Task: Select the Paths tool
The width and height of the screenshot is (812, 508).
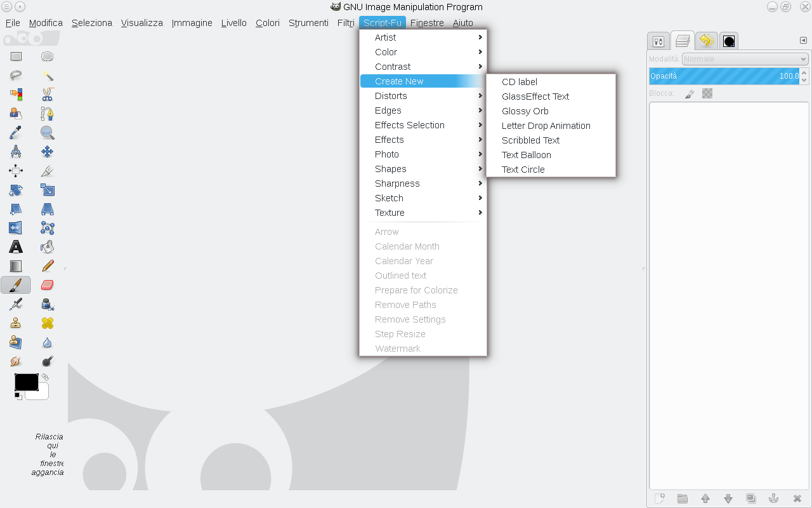Action: click(47, 114)
